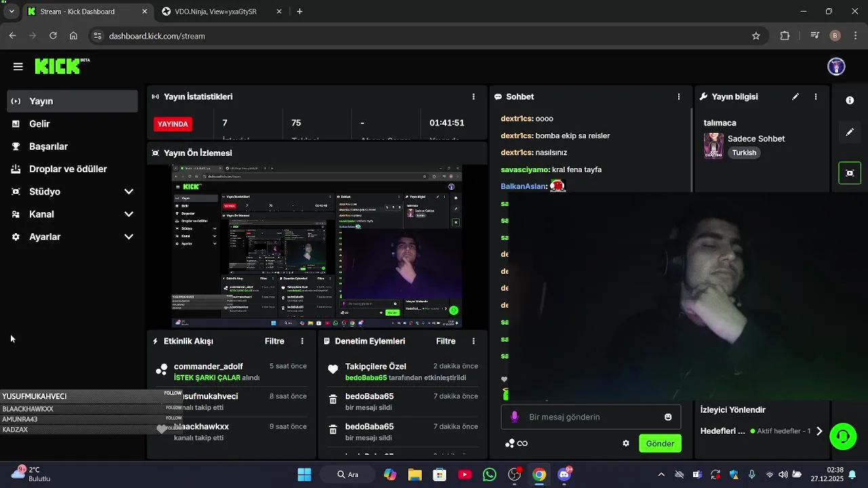Open Windows Start menu

coord(304,474)
